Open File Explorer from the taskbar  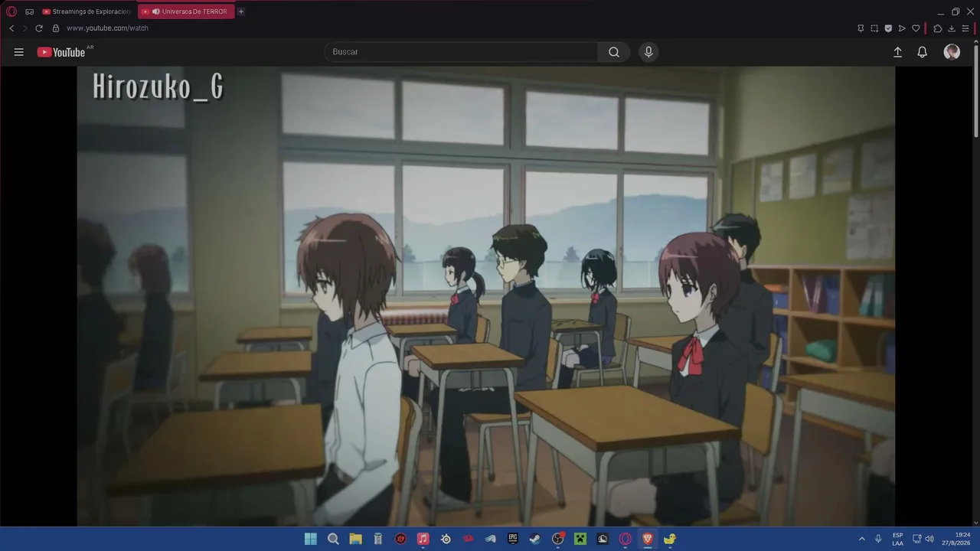click(356, 539)
